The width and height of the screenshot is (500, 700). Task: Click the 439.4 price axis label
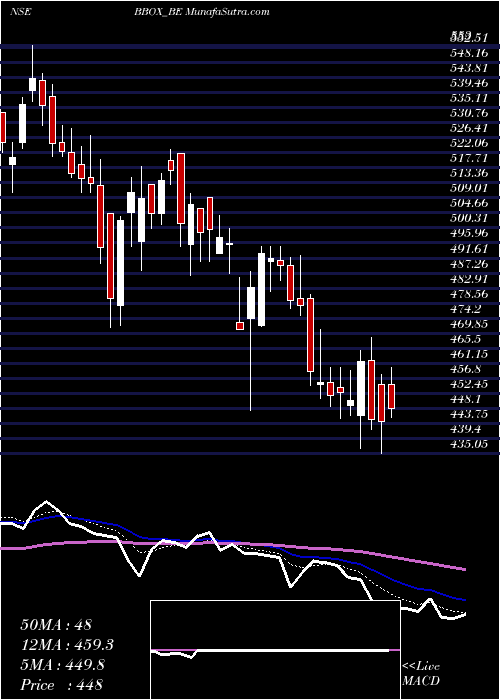coord(466,430)
